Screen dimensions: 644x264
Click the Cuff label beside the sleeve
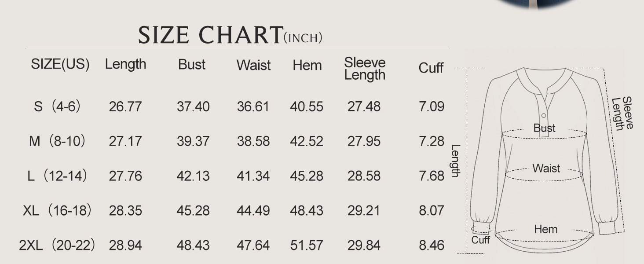click(480, 240)
